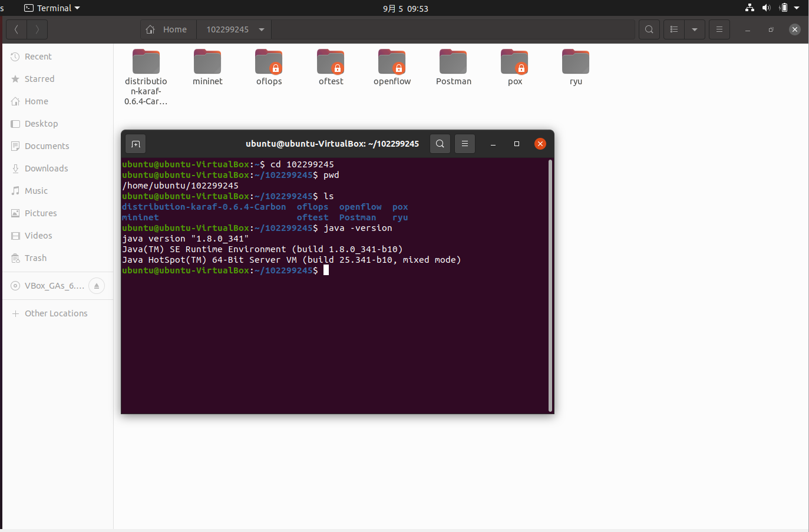Open the clock and calendar in top bar
Viewport: 809px width, 532px height.
coord(405,8)
